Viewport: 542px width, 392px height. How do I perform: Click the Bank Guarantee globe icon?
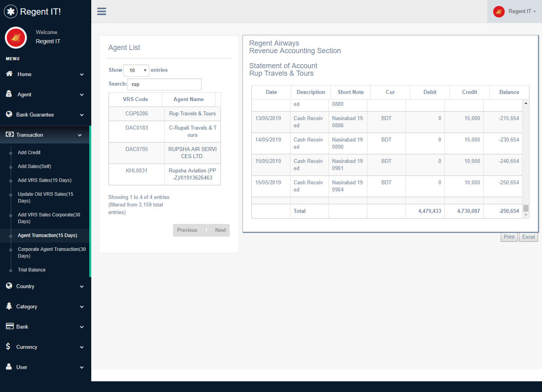(x=9, y=114)
